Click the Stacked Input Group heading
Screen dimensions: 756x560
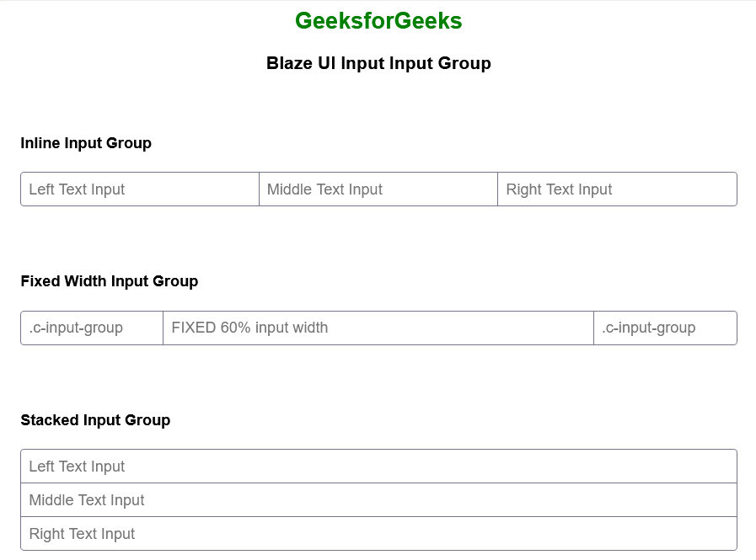pyautogui.click(x=95, y=420)
